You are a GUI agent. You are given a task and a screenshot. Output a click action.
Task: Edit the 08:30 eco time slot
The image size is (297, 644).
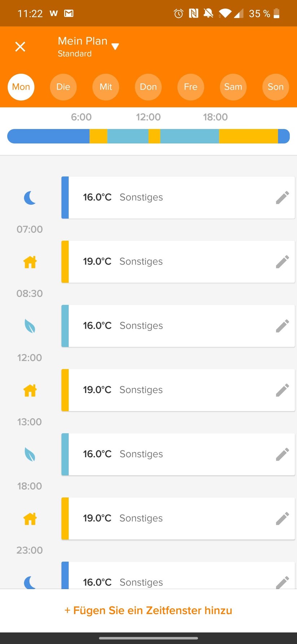282,326
